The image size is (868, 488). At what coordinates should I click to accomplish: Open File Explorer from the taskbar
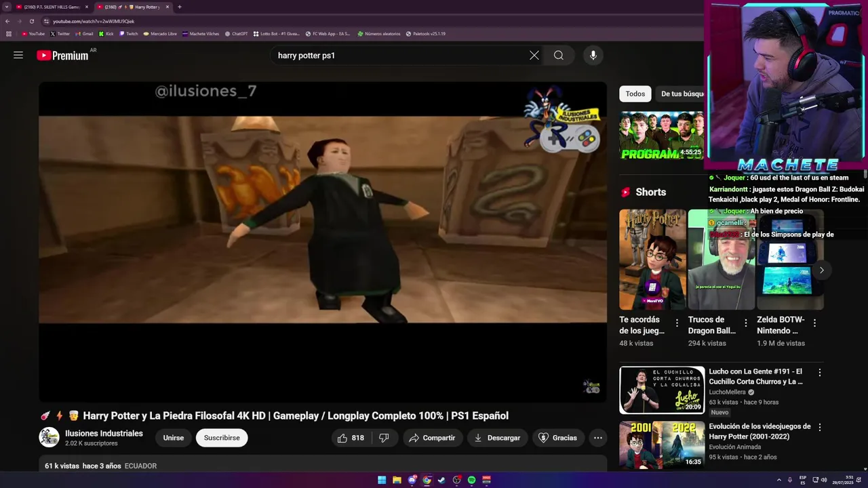(397, 480)
